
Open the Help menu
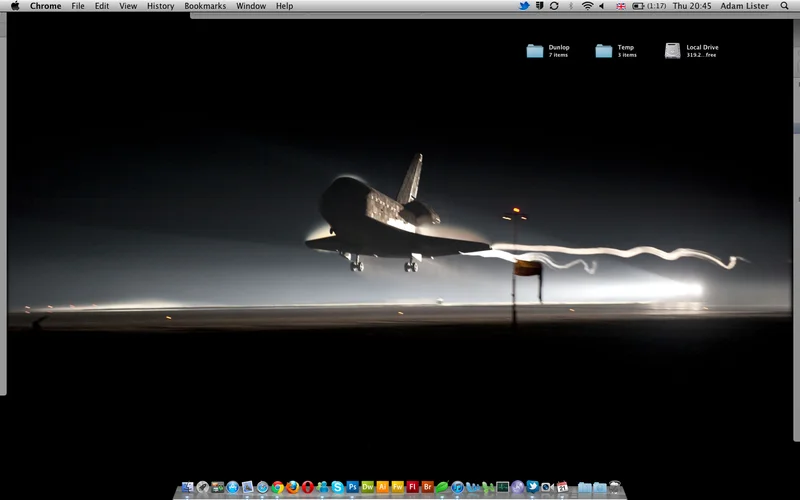[285, 6]
